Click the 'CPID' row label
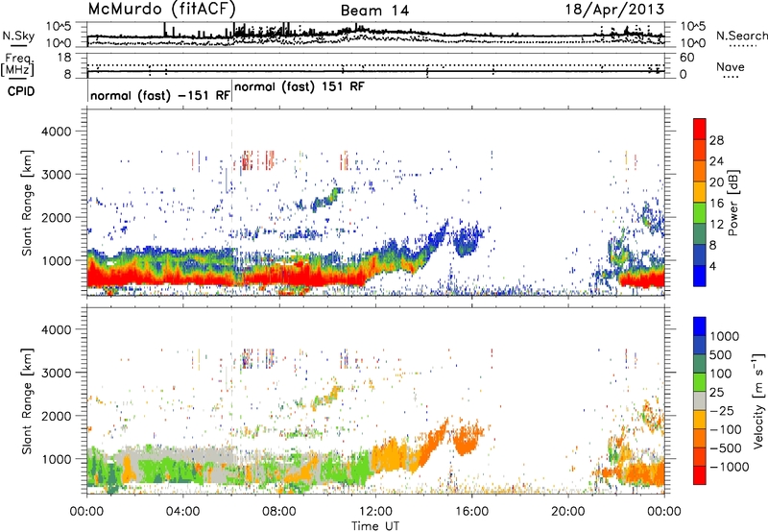Image resolution: width=768 pixels, height=532 pixels. [x=21, y=91]
